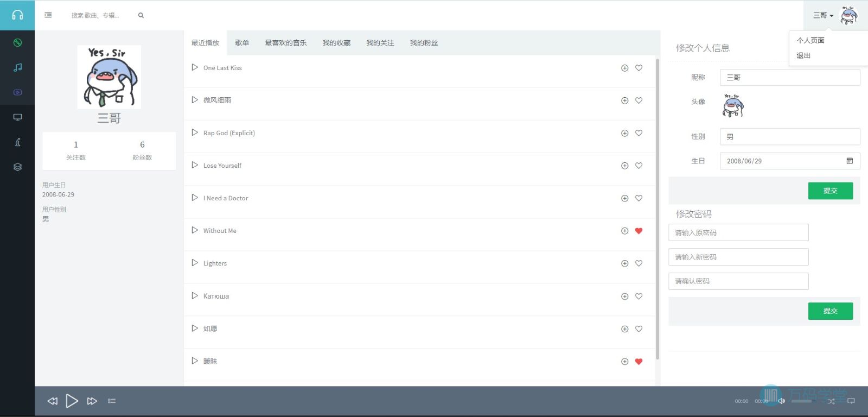The height and width of the screenshot is (417, 868).
Task: Add 如愿 to a playlist
Action: pos(624,329)
